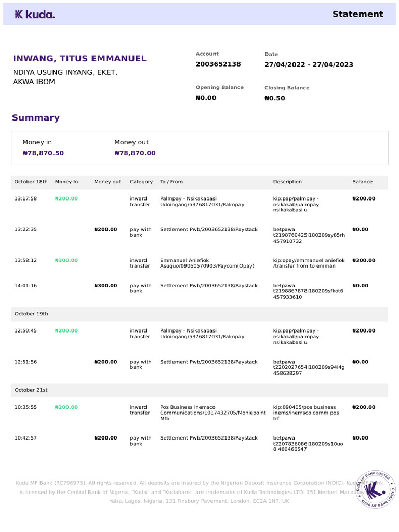Viewport: 399px width, 532px height.
Task: Click the To / From column header
Action: [x=171, y=182]
